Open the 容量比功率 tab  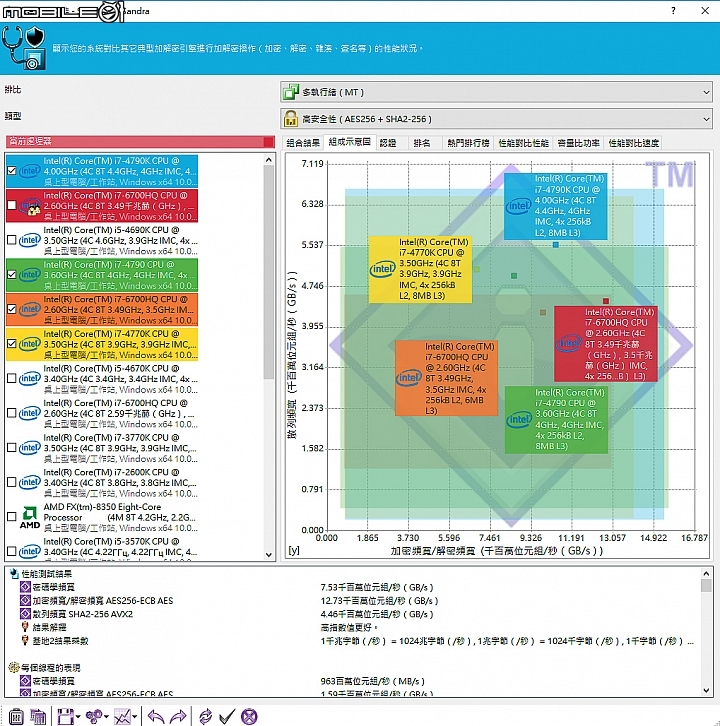pyautogui.click(x=578, y=143)
